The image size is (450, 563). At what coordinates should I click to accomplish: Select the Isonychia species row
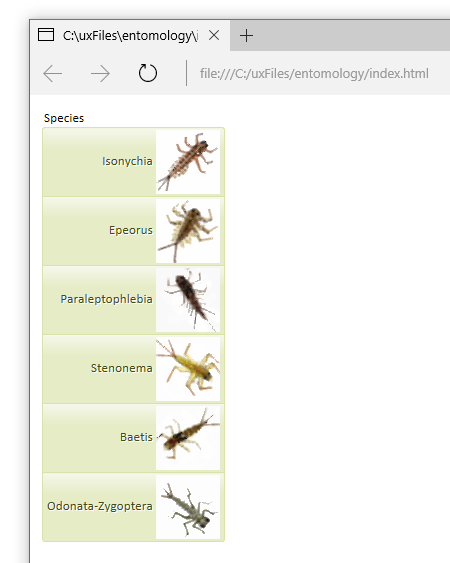click(133, 162)
